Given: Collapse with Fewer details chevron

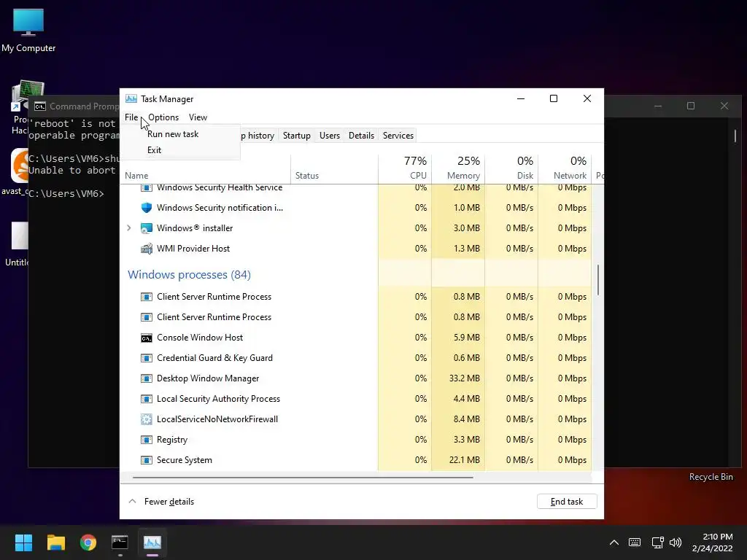Looking at the screenshot, I should [x=133, y=502].
